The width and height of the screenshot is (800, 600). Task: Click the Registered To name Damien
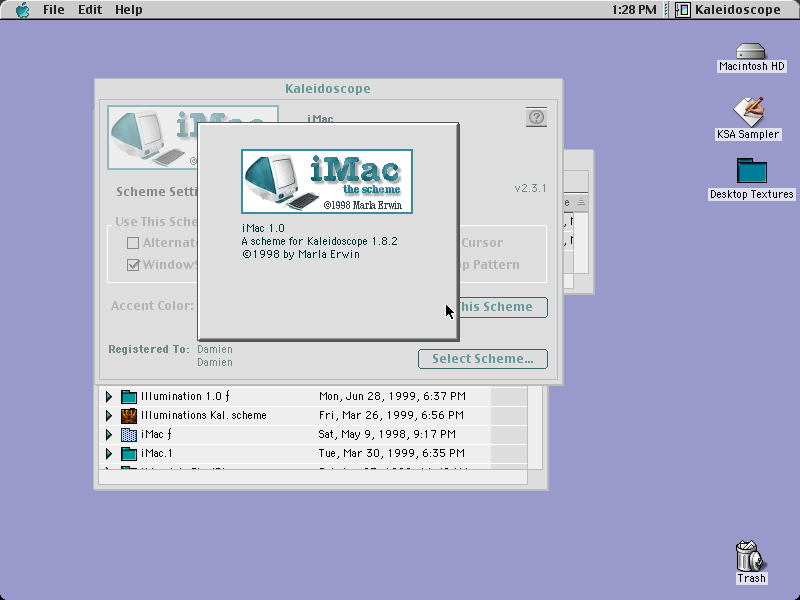[x=215, y=349]
